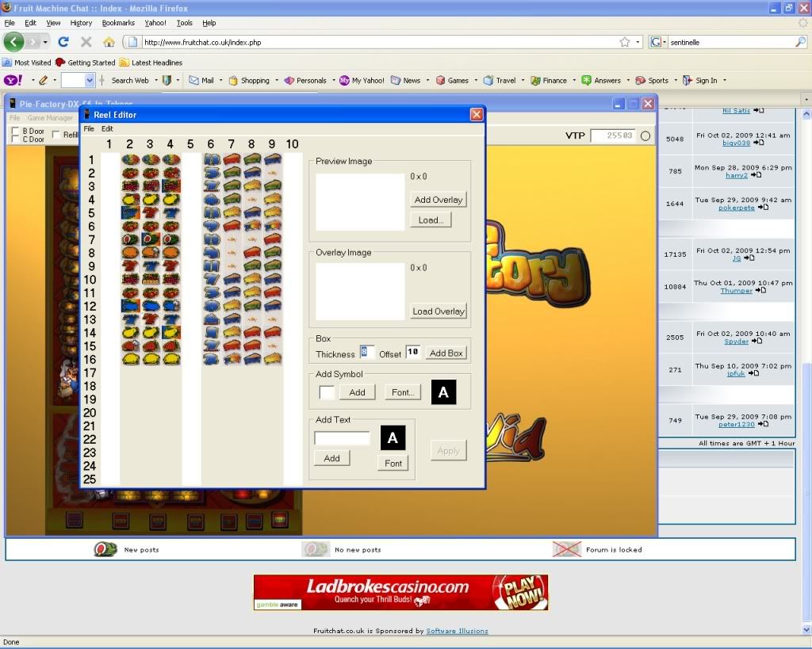This screenshot has height=649, width=812.
Task: Click the Software Illusions link
Action: pos(457,631)
